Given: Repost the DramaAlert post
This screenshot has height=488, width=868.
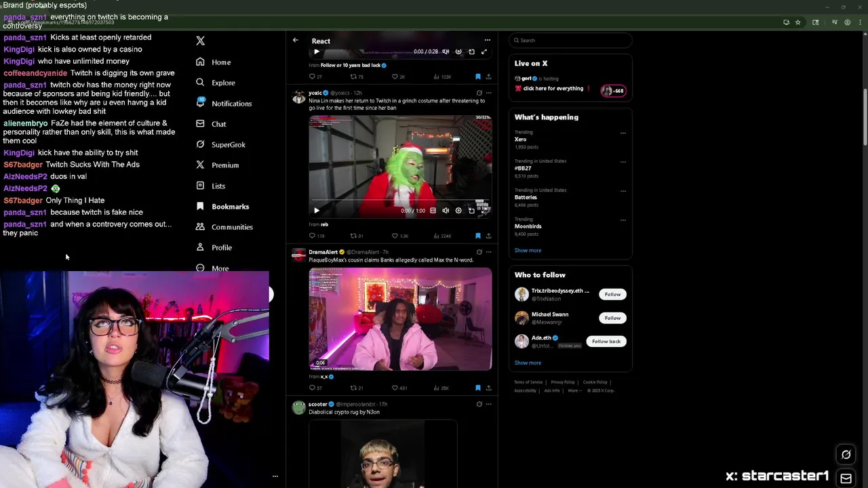Looking at the screenshot, I should (x=357, y=388).
